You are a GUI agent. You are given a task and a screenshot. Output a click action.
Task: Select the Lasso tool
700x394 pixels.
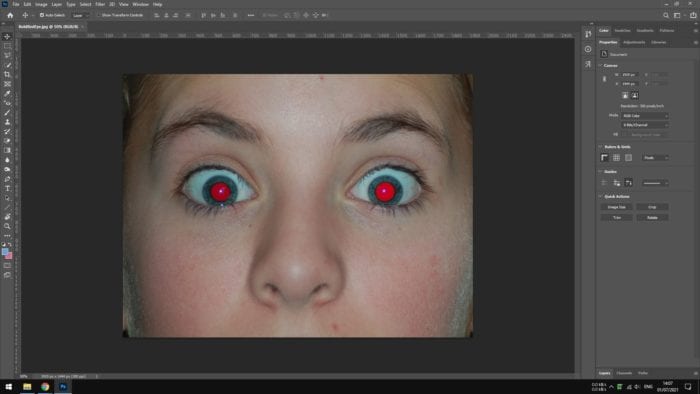[x=7, y=55]
